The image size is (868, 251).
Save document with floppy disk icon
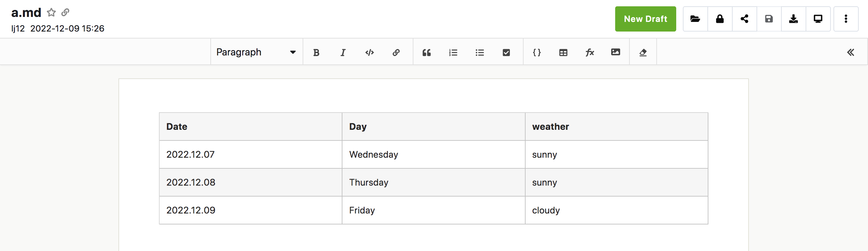[x=768, y=19]
